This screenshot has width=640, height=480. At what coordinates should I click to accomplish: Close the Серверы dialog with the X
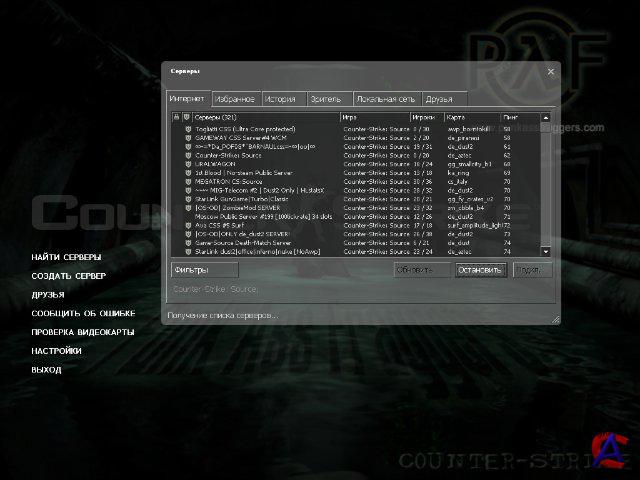coord(550,72)
